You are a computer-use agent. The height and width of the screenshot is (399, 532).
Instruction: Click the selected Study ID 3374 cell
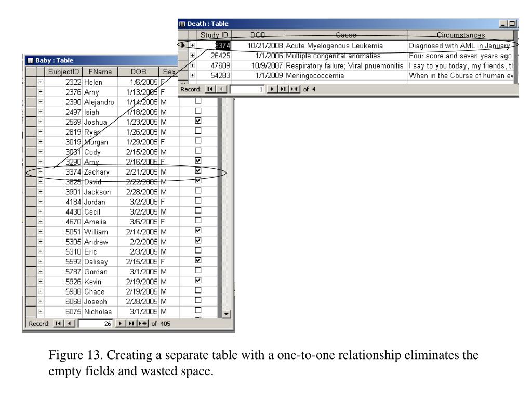tap(214, 46)
